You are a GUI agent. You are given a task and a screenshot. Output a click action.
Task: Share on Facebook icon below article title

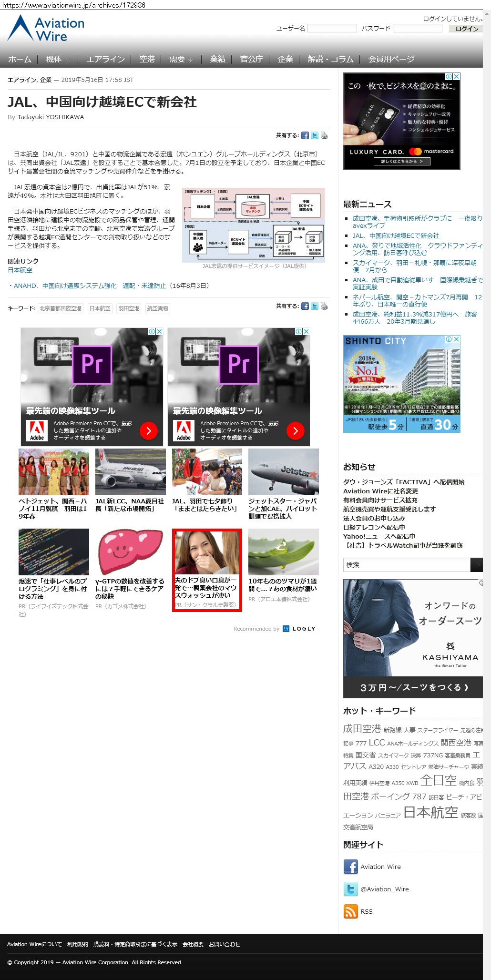(305, 136)
